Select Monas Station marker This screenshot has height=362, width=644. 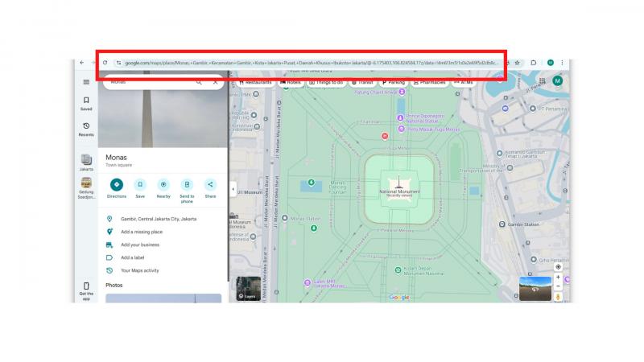coord(285,218)
